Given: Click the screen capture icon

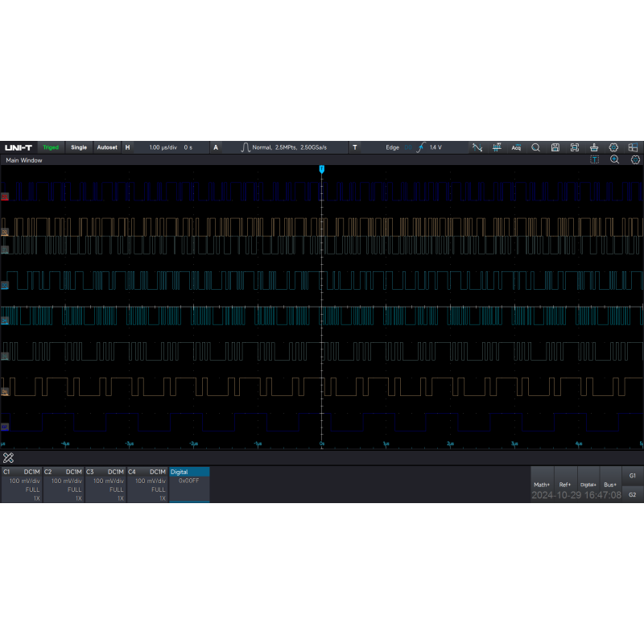Looking at the screenshot, I should point(575,147).
